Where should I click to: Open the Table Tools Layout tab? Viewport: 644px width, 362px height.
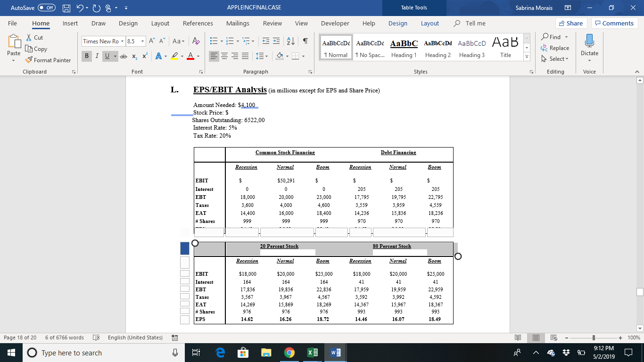click(429, 23)
